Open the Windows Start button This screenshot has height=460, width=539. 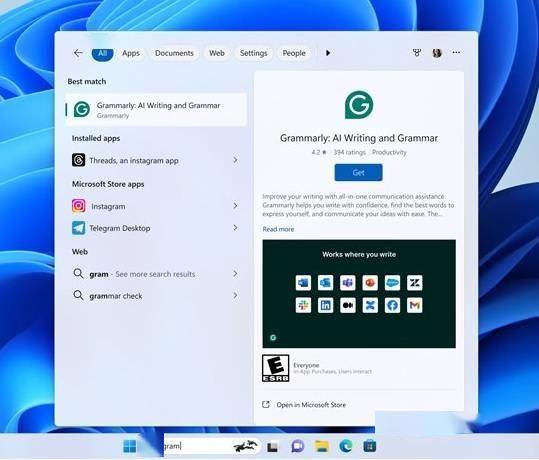tap(130, 446)
